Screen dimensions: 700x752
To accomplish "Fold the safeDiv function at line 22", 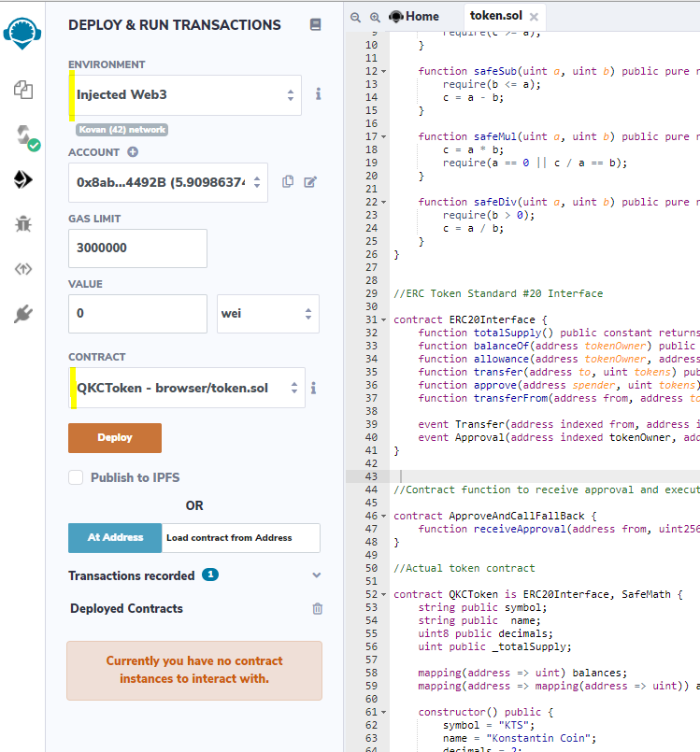I will click(384, 203).
